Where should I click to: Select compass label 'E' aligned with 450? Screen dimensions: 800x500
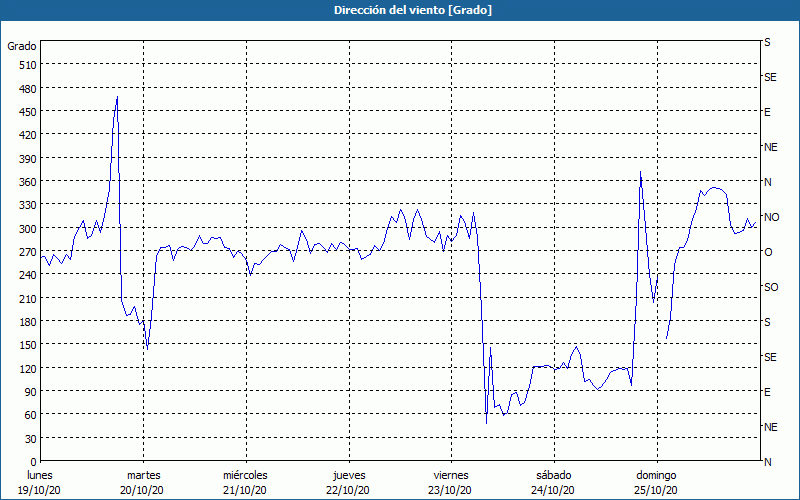[x=767, y=112]
